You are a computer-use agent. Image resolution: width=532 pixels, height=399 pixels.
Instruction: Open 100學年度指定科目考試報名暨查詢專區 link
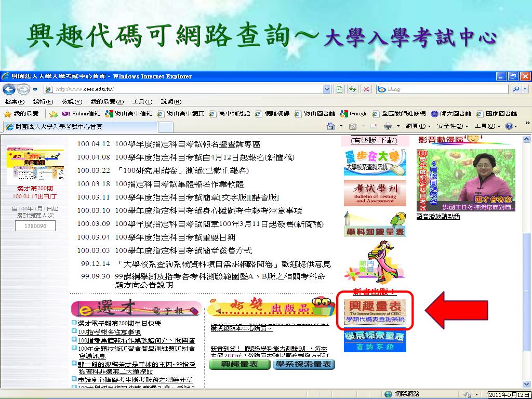pyautogui.click(x=188, y=144)
